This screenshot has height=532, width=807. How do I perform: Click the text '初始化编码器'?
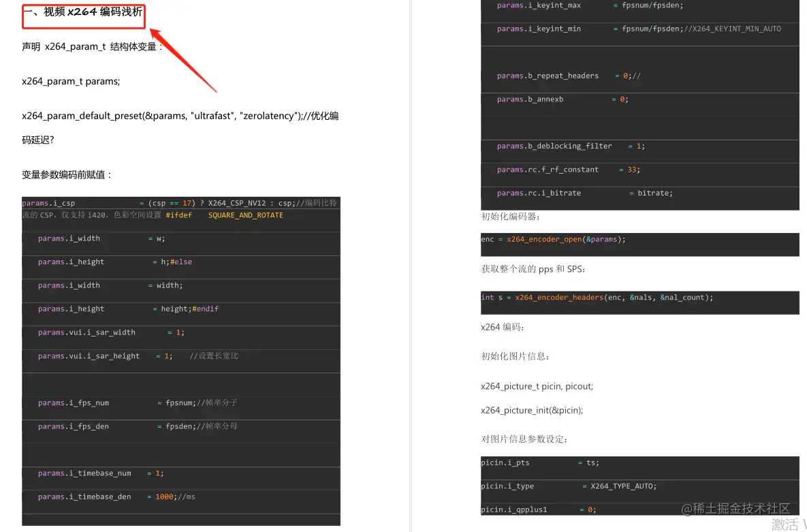point(510,217)
